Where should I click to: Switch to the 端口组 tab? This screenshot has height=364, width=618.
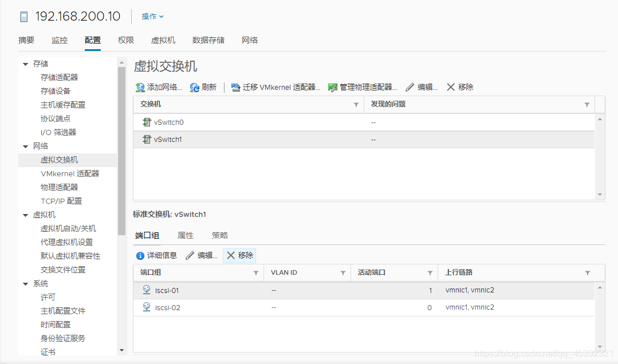click(147, 236)
